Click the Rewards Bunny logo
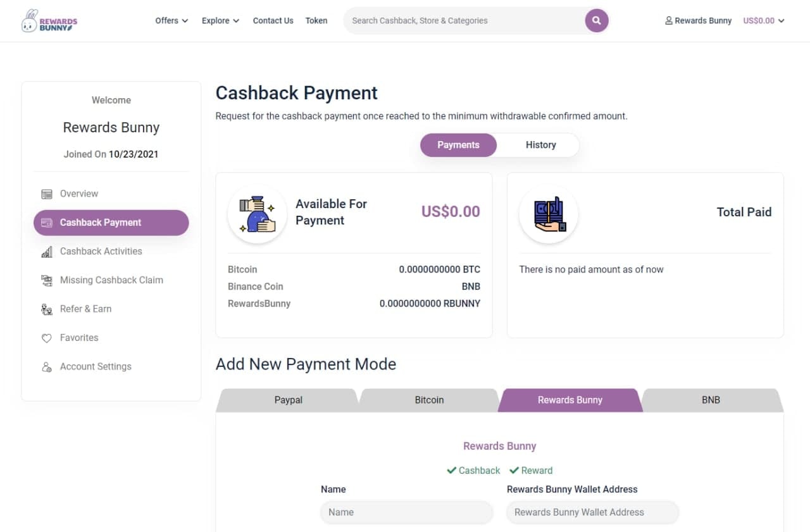 tap(49, 20)
